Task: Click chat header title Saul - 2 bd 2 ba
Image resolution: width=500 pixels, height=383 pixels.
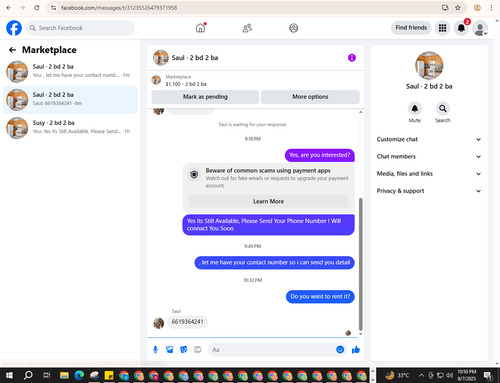Action: point(195,58)
